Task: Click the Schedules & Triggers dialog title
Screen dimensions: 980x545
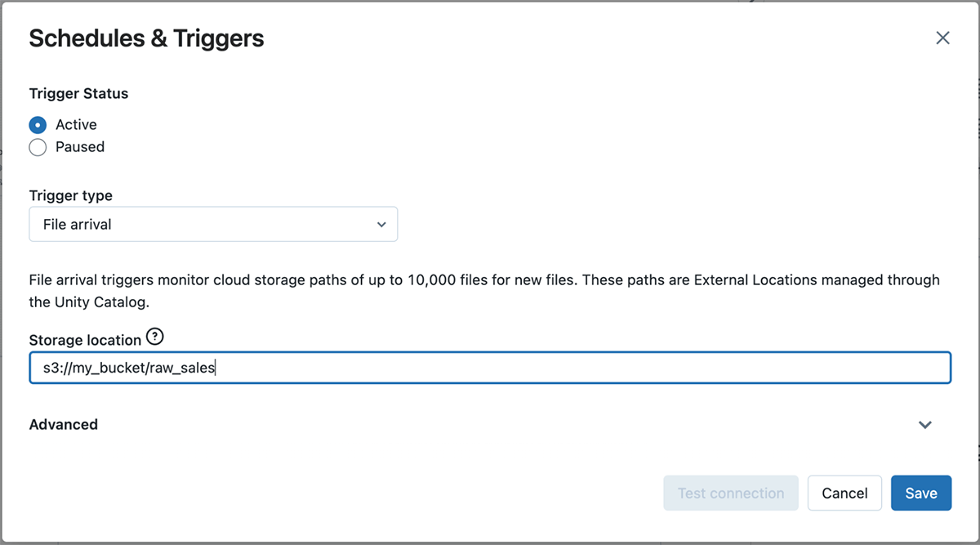Action: (146, 38)
